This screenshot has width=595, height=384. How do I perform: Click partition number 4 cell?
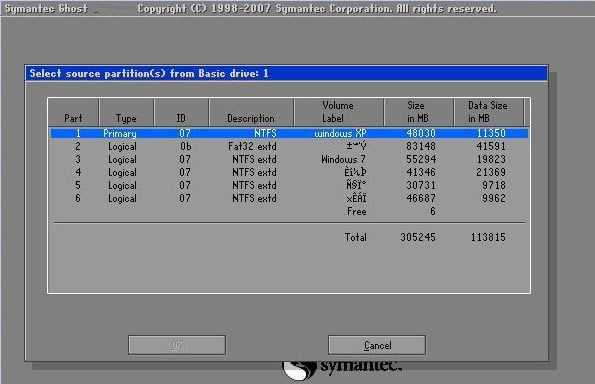click(78, 172)
